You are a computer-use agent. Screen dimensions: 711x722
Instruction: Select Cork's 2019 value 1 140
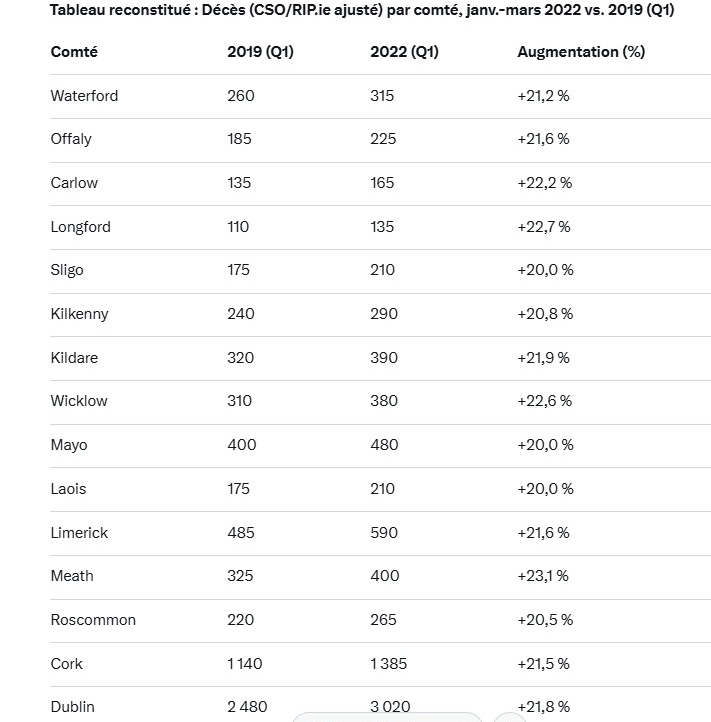[246, 664]
